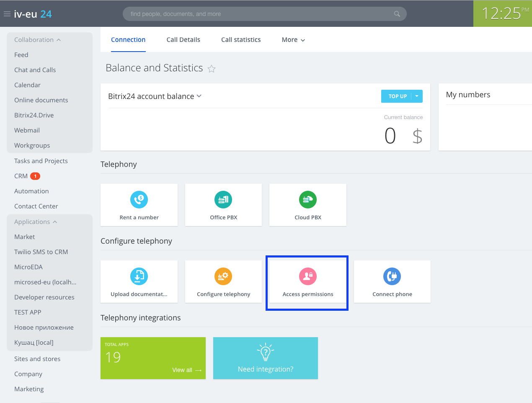Collapse the Applications sidebar section
The height and width of the screenshot is (403, 532).
point(36,222)
